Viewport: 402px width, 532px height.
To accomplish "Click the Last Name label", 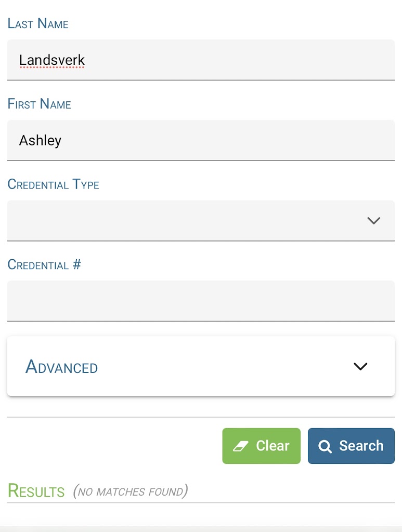I will [x=38, y=24].
